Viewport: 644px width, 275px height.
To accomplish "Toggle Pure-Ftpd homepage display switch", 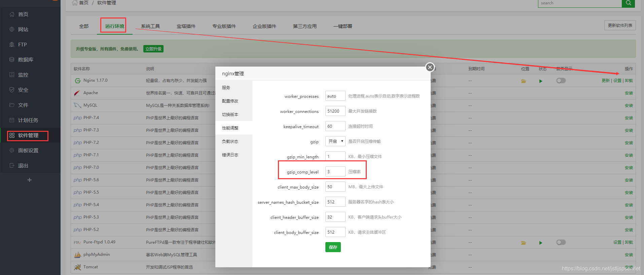I will click(x=561, y=242).
